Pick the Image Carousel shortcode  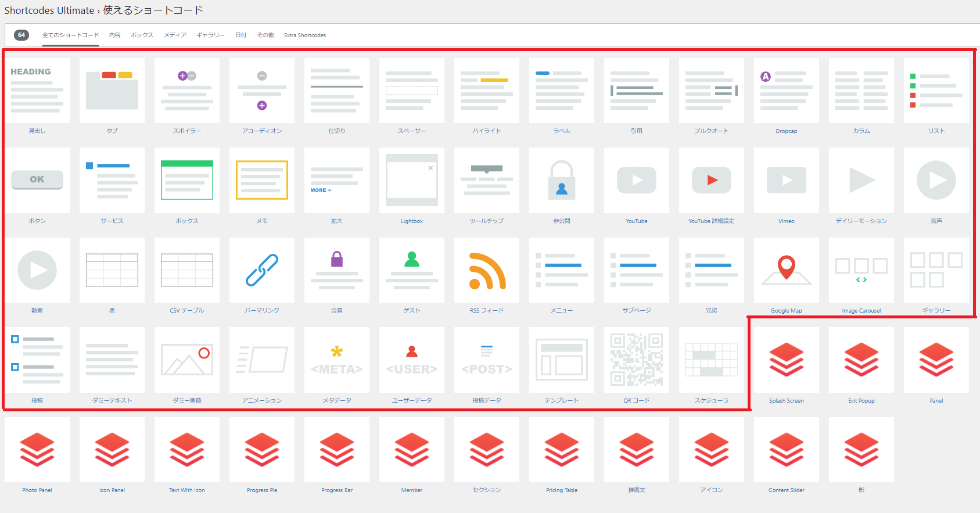(861, 270)
